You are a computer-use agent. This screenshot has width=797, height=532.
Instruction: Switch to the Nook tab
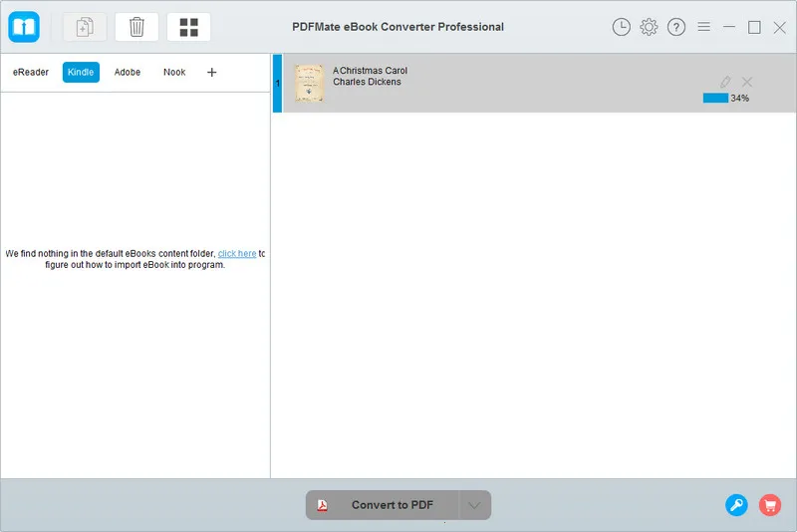[x=174, y=72]
